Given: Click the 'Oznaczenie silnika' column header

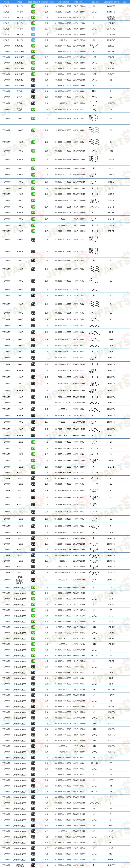Looking at the screenshot, I should click(111, 2).
